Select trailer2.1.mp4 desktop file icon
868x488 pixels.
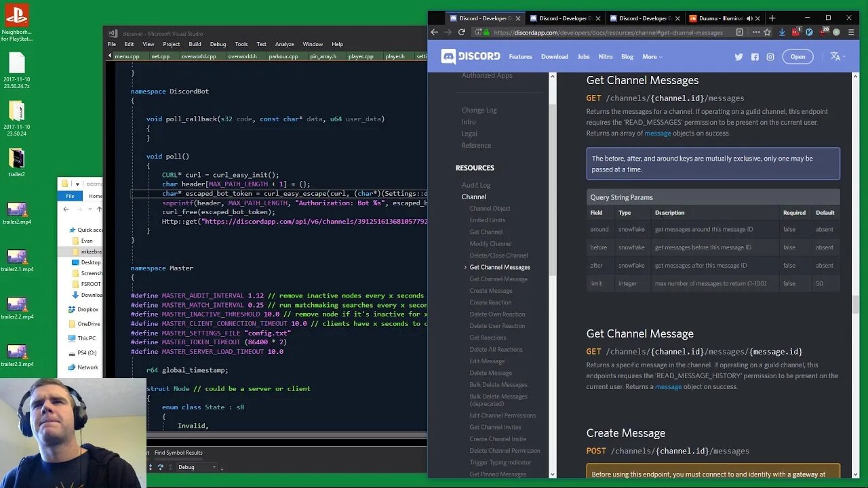coord(17,260)
